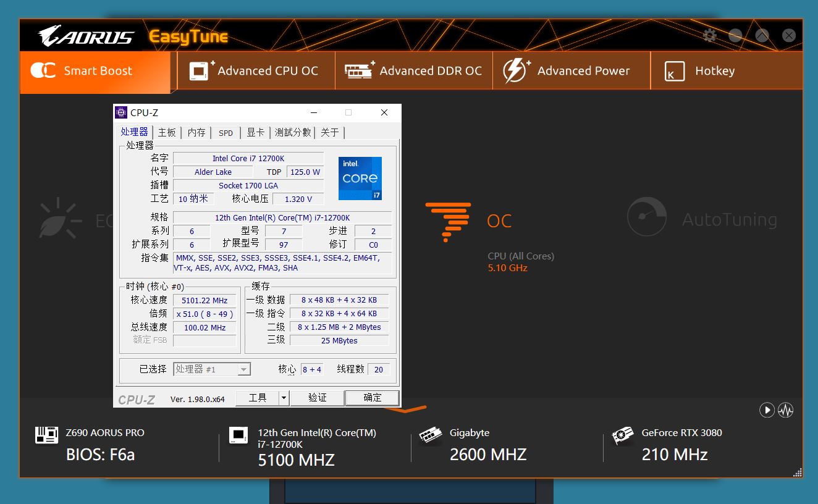The image size is (818, 504).
Task: Close the EasyTune window
Action: (789, 36)
